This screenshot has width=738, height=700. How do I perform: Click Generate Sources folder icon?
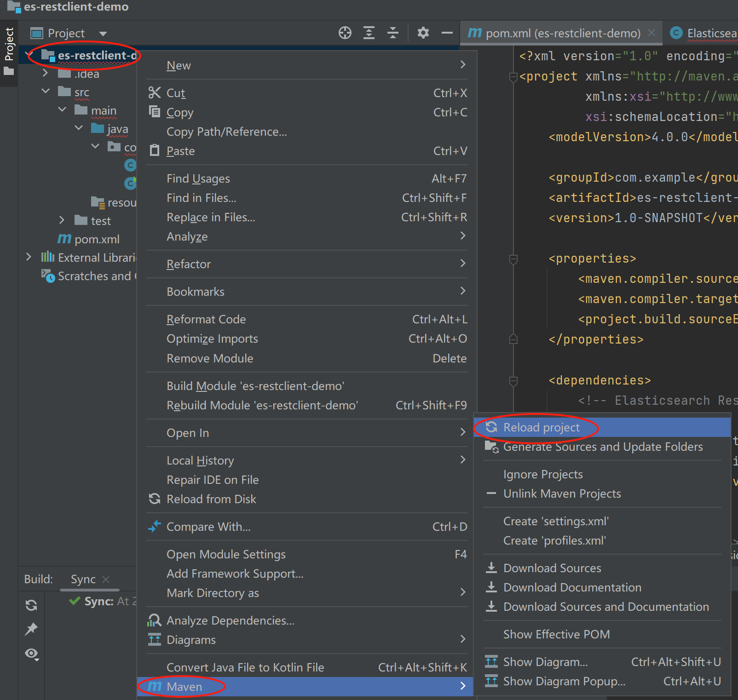click(492, 447)
